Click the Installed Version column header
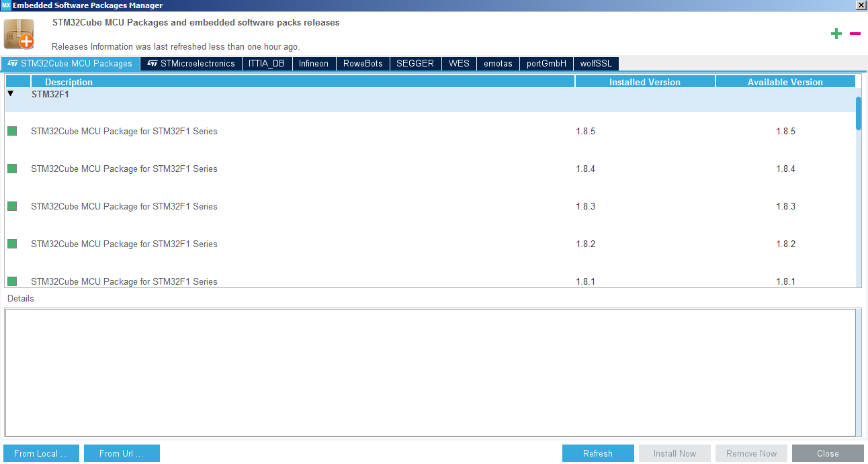 [644, 81]
